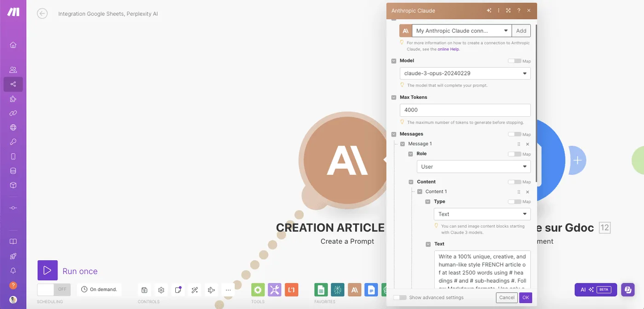Open the orange Help question icon

point(13,285)
